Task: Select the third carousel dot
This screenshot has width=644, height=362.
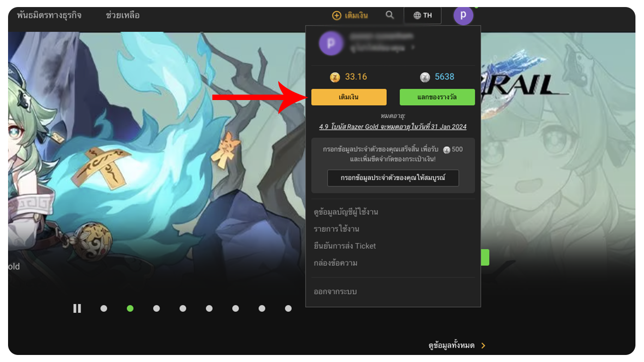Action: (x=156, y=308)
